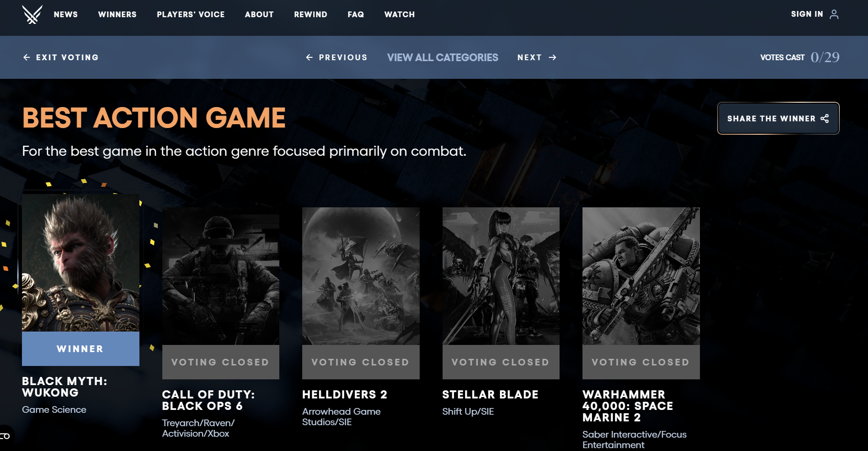Click Voting Closed under Call of Duty: Black Ops 6

pos(221,362)
